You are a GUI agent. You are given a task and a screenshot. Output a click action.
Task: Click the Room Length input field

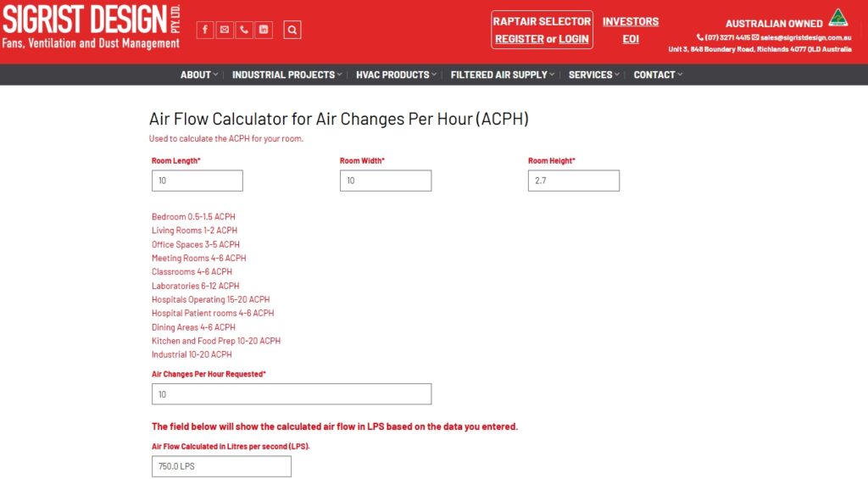pos(198,181)
